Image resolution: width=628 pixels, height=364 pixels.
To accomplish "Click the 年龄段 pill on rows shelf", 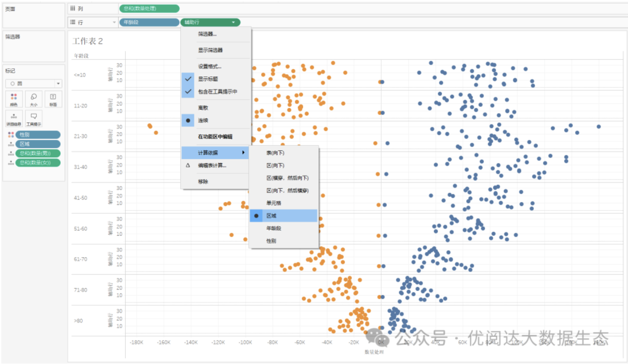I will tap(149, 22).
